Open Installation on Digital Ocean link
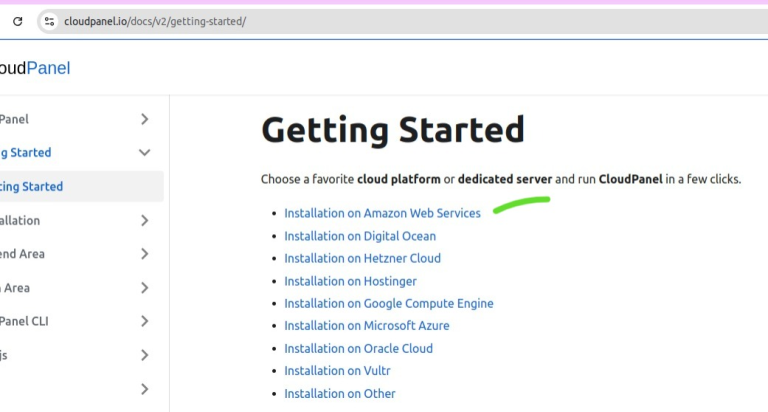The image size is (768, 412). pos(360,236)
